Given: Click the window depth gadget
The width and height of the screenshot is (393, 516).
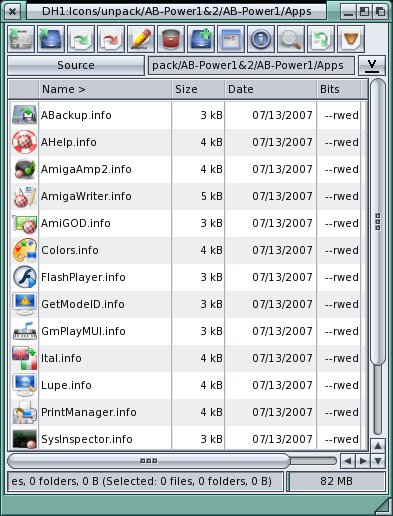Looking at the screenshot, I should [380, 12].
